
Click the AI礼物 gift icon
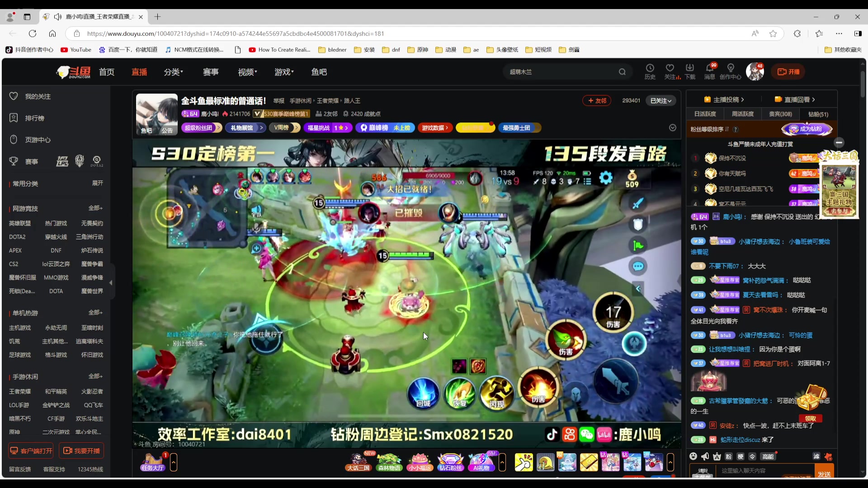481,462
